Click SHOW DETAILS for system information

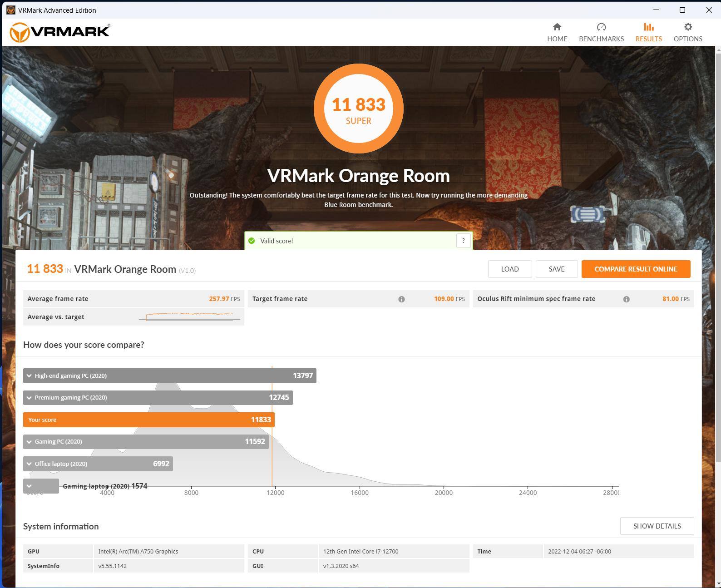click(x=657, y=526)
